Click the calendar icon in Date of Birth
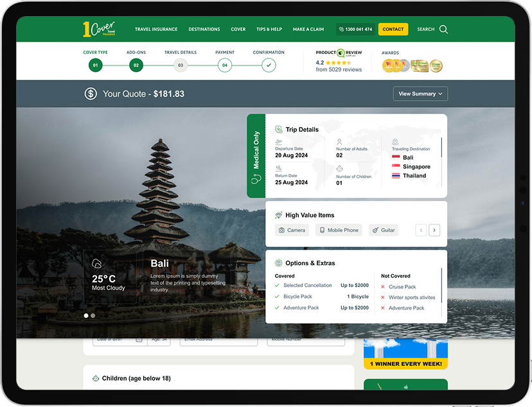This screenshot has width=532, height=407. pos(139,339)
